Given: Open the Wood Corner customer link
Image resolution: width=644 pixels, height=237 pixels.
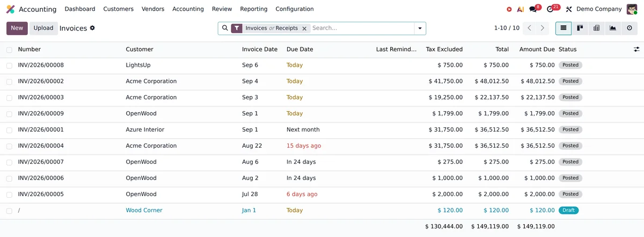Looking at the screenshot, I should point(144,211).
